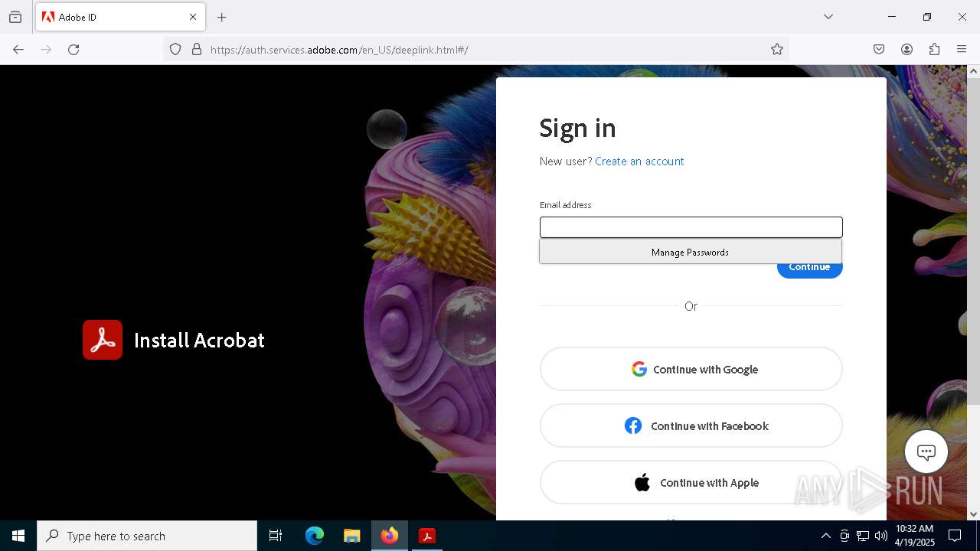This screenshot has height=551, width=980.
Task: Click the Install Acrobat text
Action: tap(199, 341)
